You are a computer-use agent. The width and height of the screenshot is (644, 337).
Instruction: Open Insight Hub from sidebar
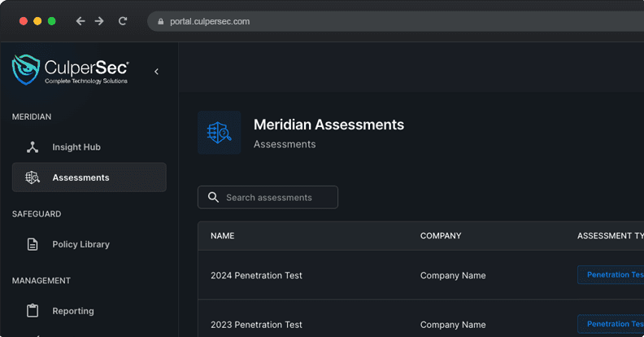coord(89,147)
